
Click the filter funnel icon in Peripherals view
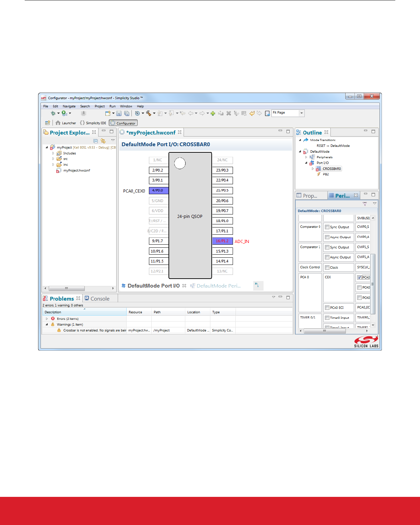[365, 204]
